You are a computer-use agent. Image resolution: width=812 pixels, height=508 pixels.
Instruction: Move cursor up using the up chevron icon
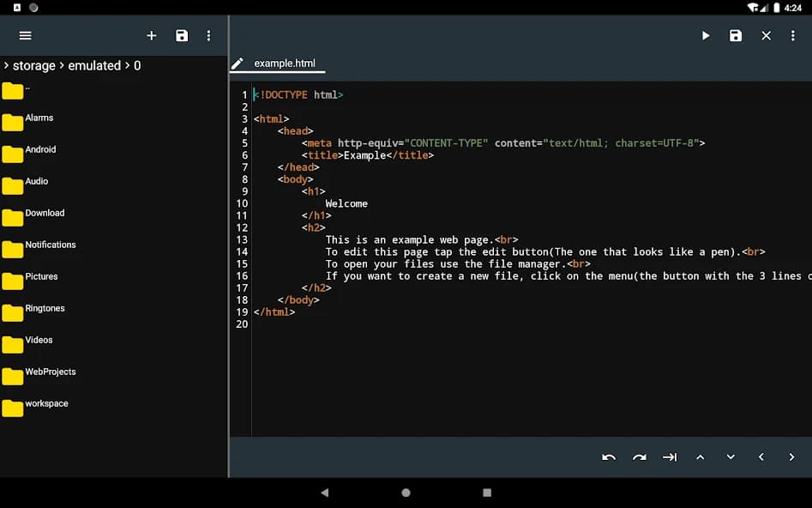pos(701,457)
